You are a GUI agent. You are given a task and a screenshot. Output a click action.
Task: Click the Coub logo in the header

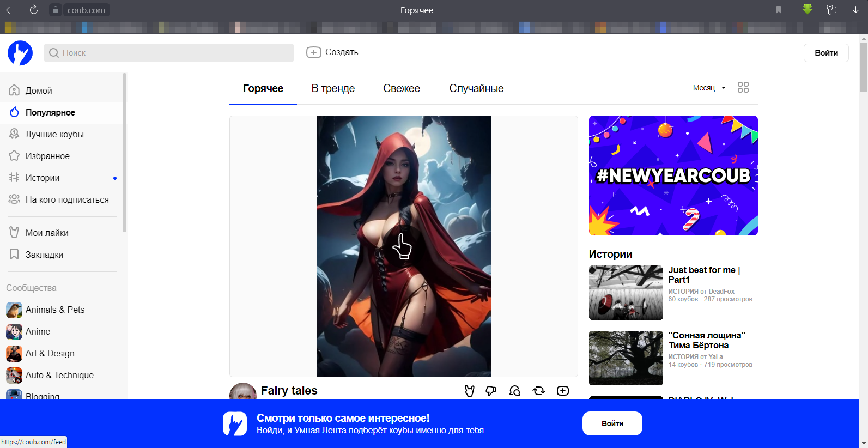point(20,53)
